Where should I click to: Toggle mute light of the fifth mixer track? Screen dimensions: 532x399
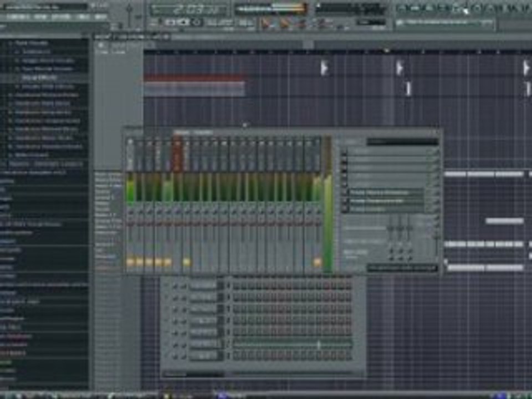click(x=167, y=262)
